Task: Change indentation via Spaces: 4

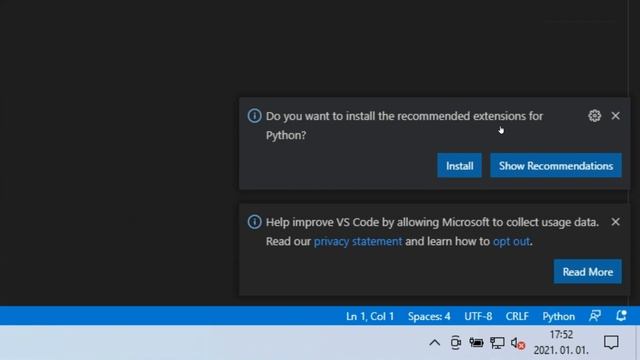Action: [429, 316]
